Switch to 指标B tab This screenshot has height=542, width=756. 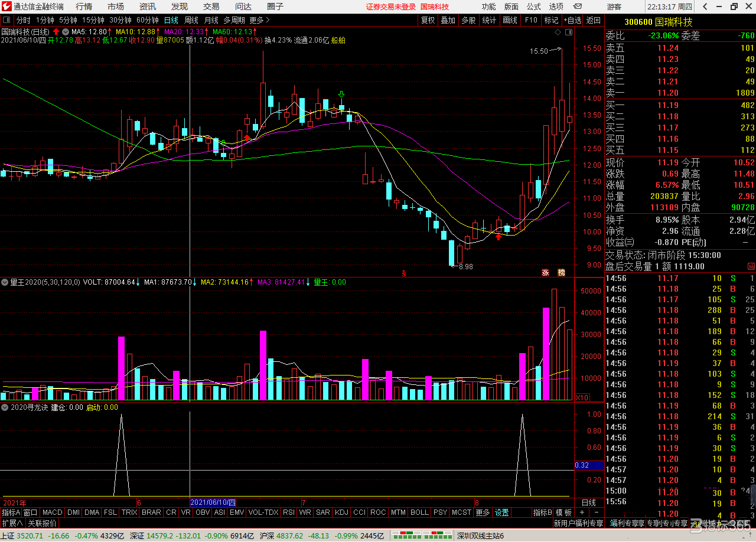pyautogui.click(x=542, y=512)
